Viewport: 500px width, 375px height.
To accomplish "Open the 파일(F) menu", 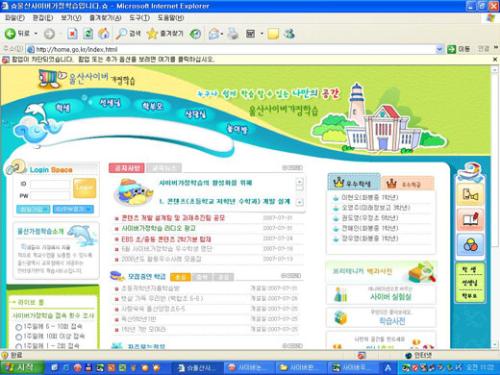I will point(15,18).
